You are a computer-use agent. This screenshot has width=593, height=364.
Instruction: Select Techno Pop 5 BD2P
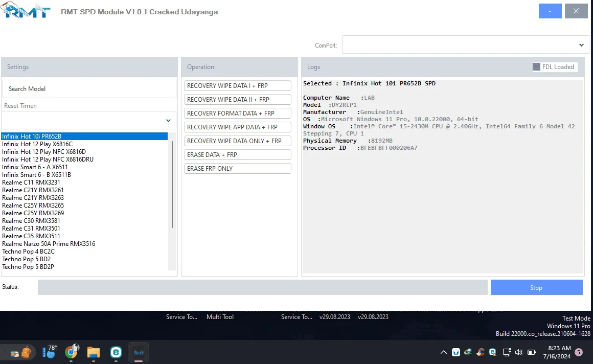point(84,267)
